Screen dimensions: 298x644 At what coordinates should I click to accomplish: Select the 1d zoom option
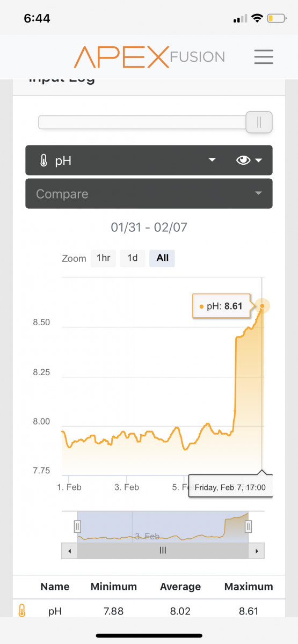point(133,258)
